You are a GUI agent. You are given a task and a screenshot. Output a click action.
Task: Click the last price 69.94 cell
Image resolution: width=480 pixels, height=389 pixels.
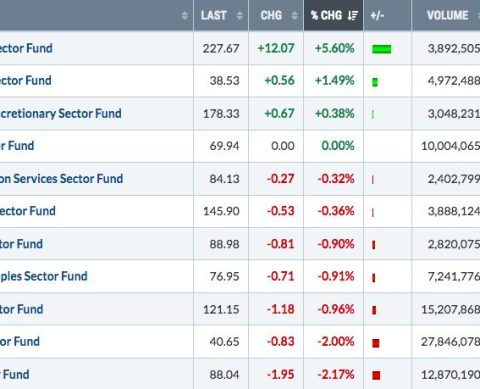pos(224,146)
